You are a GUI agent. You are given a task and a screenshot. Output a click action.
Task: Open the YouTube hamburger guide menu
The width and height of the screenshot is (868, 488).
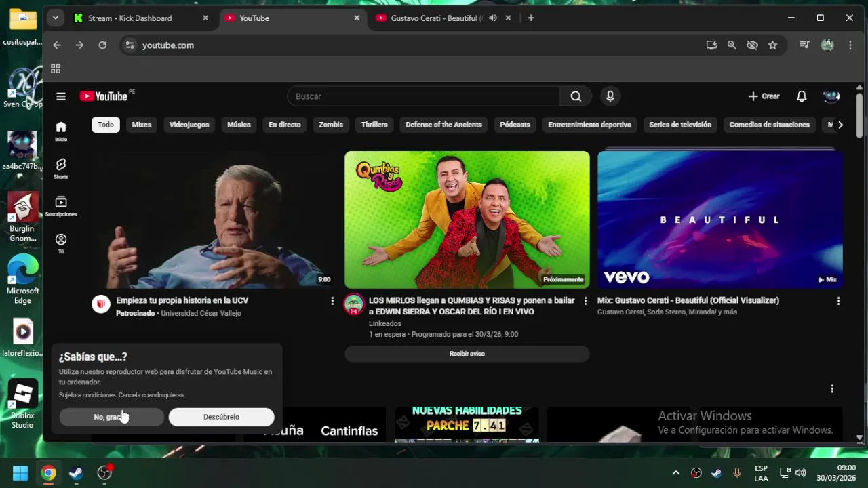[x=61, y=96]
